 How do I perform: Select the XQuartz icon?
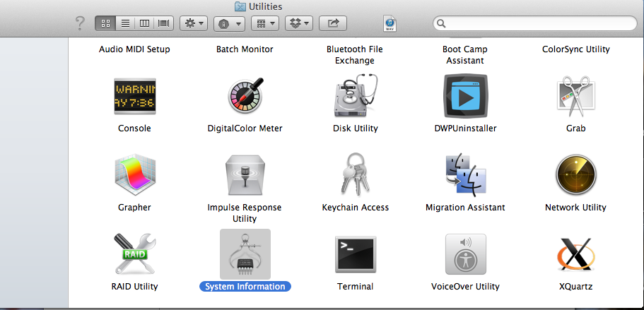(575, 254)
